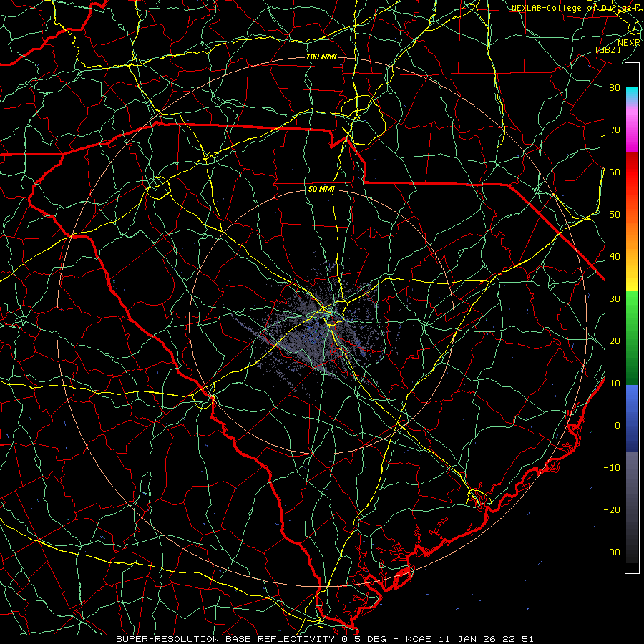The image size is (644, 644).
Task: Click the -30 dBZ scale label
Action: tap(612, 552)
